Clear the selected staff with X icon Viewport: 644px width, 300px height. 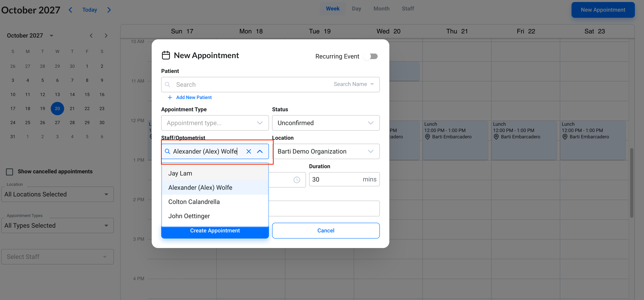pyautogui.click(x=249, y=152)
